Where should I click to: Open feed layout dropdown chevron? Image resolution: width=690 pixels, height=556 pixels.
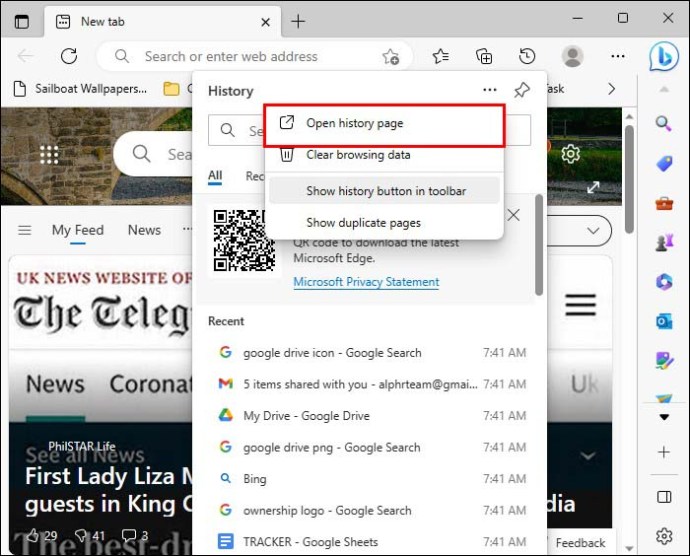click(593, 231)
